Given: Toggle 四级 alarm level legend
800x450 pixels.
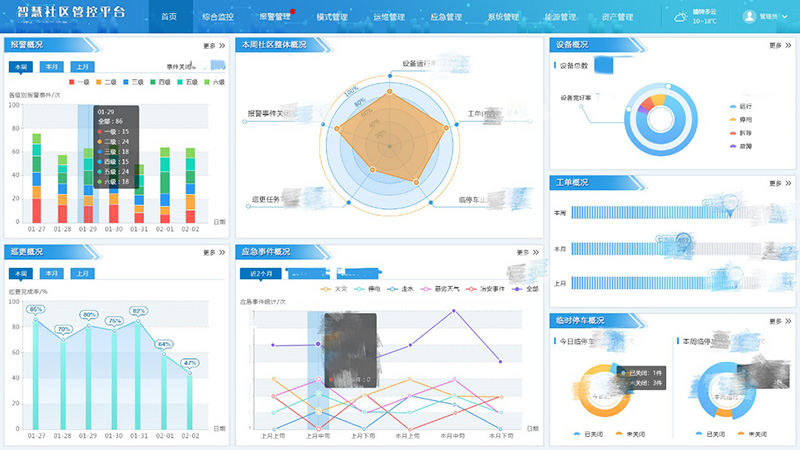Looking at the screenshot, I should (x=160, y=82).
